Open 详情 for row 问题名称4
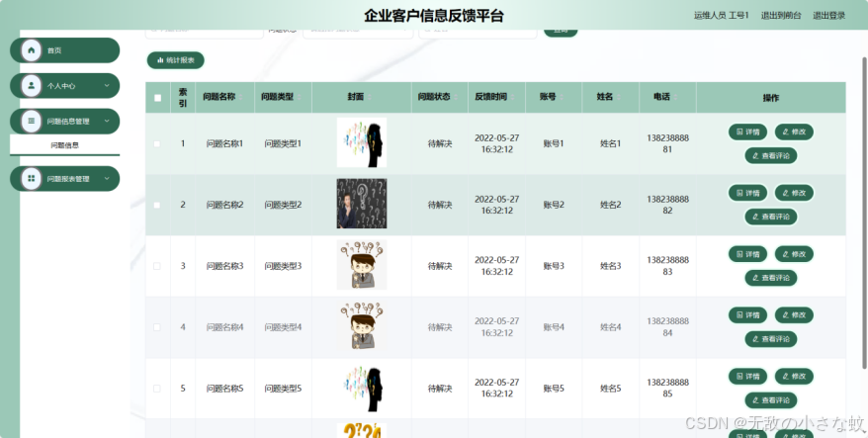 pyautogui.click(x=747, y=315)
